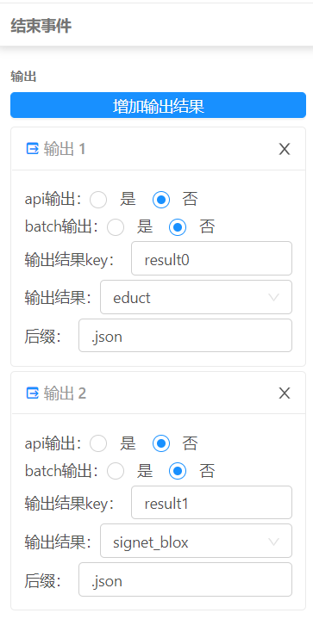Remove 输出 2 with its X icon
The image size is (313, 644).
click(285, 393)
